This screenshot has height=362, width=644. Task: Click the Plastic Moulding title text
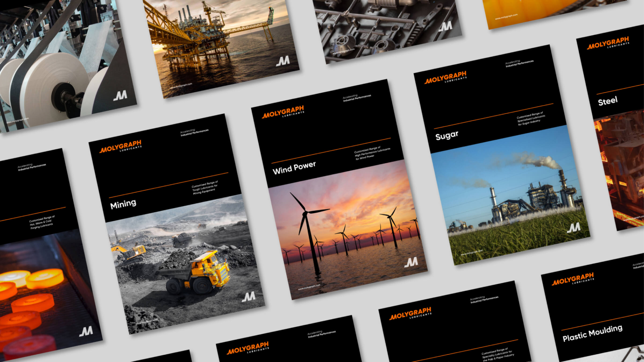click(x=592, y=333)
